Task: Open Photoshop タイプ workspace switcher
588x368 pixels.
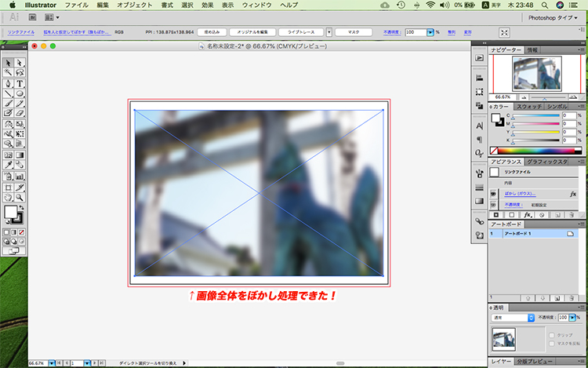Action: coord(553,17)
